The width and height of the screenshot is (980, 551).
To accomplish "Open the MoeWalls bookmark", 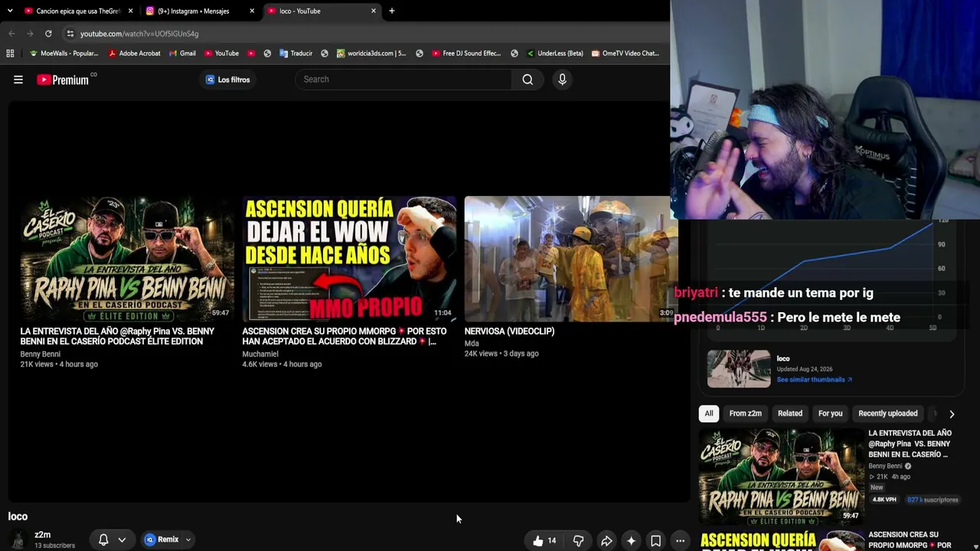I will point(64,54).
